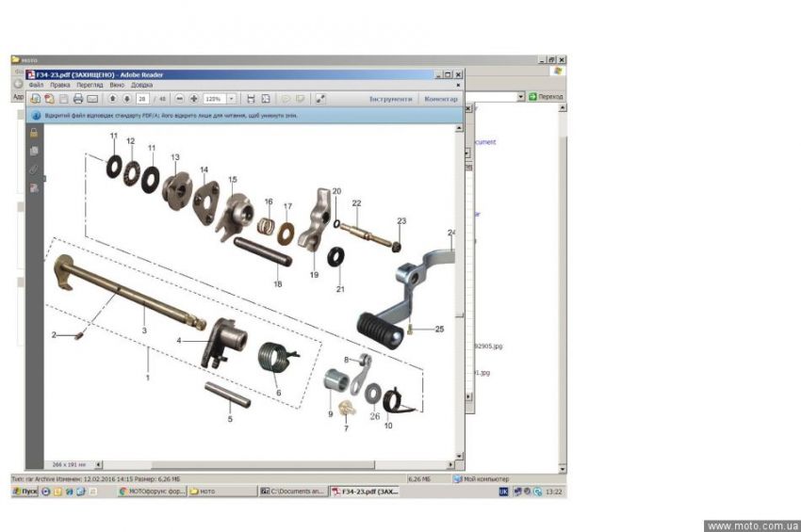Open the Інструменти panel
The height and width of the screenshot is (532, 801).
point(391,99)
